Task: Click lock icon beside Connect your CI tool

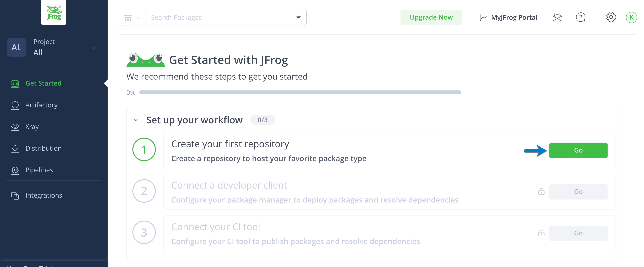Action: tap(541, 233)
